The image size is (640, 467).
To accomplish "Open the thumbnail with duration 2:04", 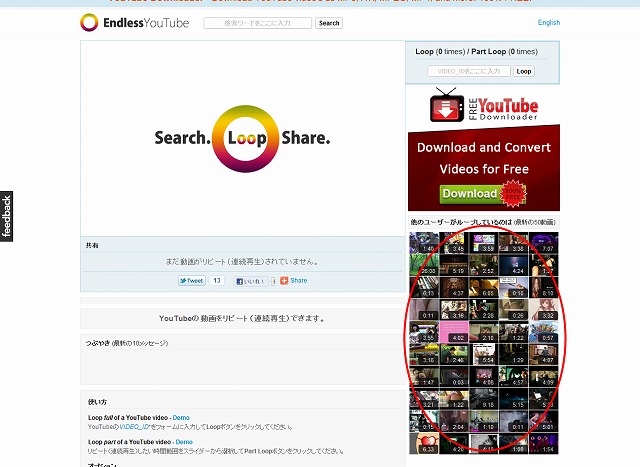I will [454, 421].
